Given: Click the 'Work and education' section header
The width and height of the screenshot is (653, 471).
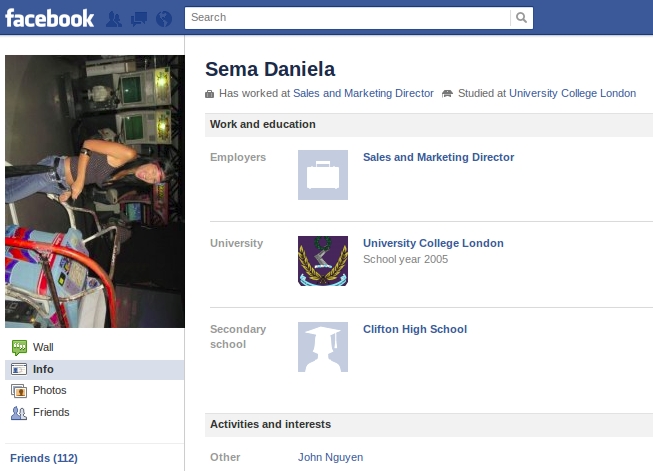Looking at the screenshot, I should click(x=429, y=125).
